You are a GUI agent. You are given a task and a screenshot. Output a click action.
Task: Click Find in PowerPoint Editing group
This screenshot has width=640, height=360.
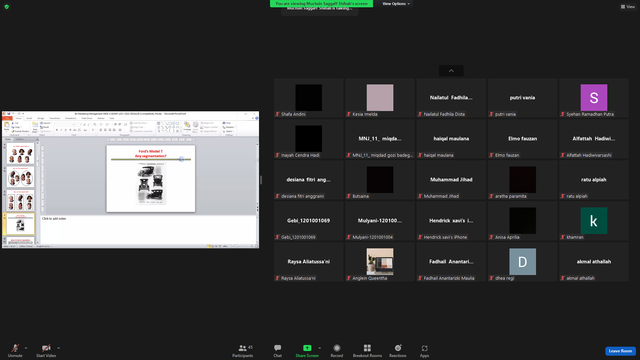click(227, 123)
